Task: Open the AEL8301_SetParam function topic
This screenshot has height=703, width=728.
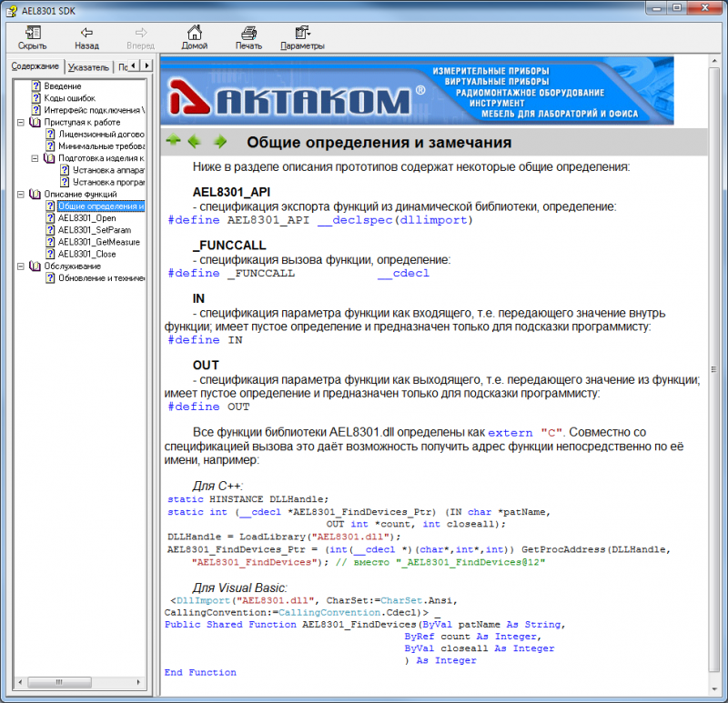Action: 95,230
